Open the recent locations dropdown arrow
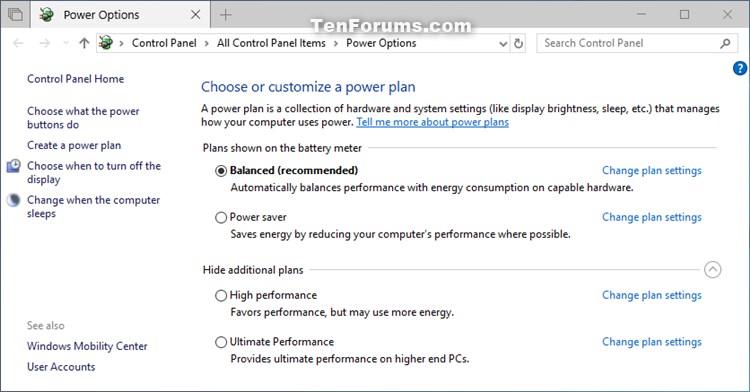750x392 pixels. tap(66, 44)
